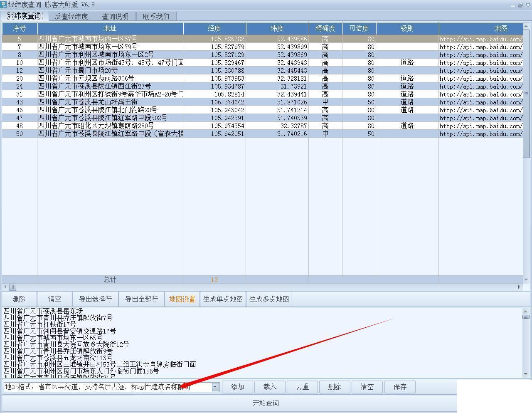Open the 联系我们 tab

coord(156,17)
